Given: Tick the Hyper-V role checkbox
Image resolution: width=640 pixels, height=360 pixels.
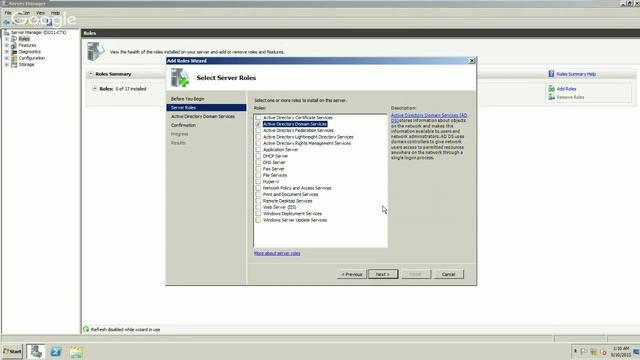Looking at the screenshot, I should pos(258,182).
